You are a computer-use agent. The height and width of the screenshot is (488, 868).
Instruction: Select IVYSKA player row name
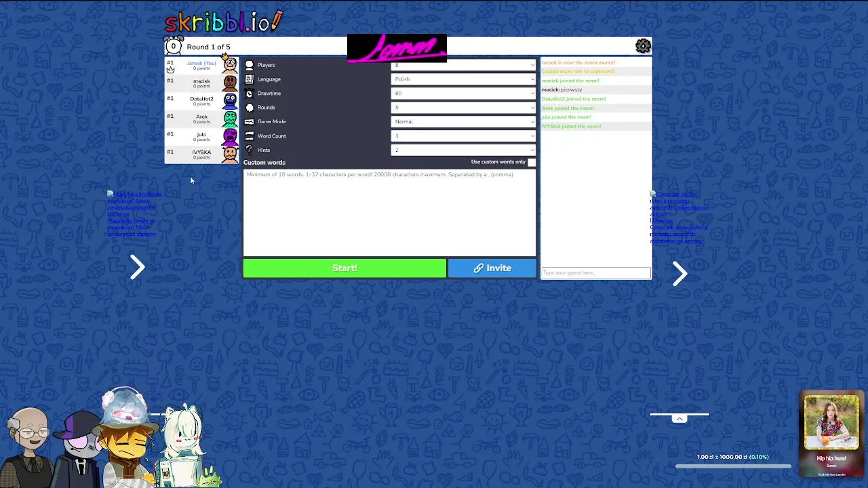tap(201, 152)
